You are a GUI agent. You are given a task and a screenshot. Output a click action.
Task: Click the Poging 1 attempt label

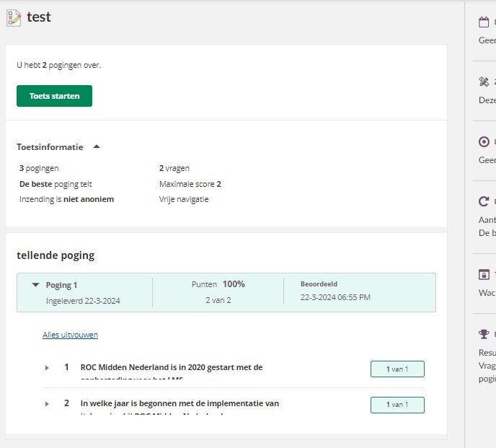tap(61, 285)
